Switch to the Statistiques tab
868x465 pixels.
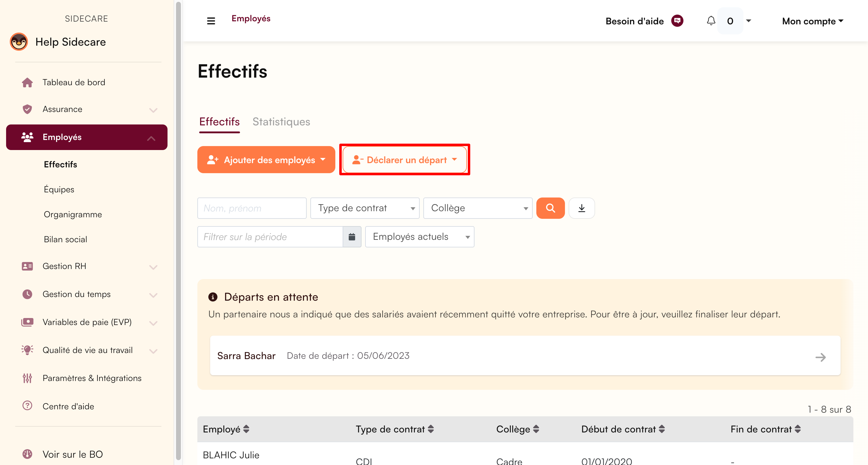click(x=281, y=121)
